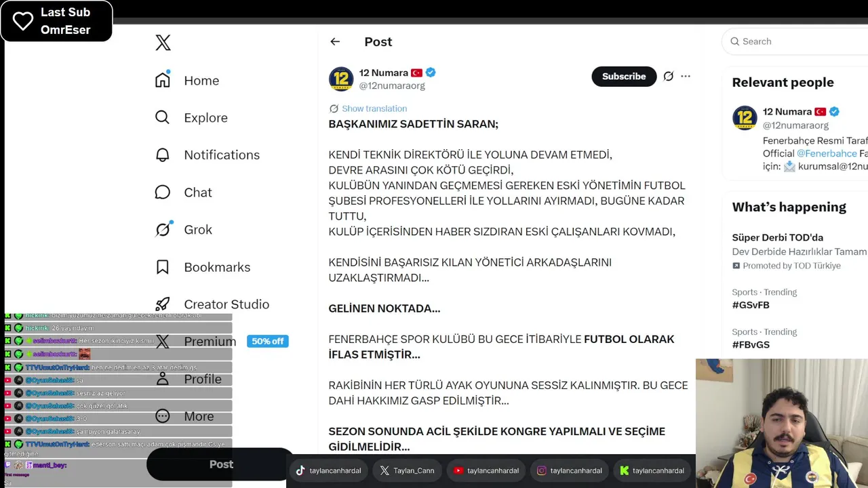The height and width of the screenshot is (488, 868).
Task: Open Süper Derbi TOD'da promoted item
Action: click(x=778, y=238)
